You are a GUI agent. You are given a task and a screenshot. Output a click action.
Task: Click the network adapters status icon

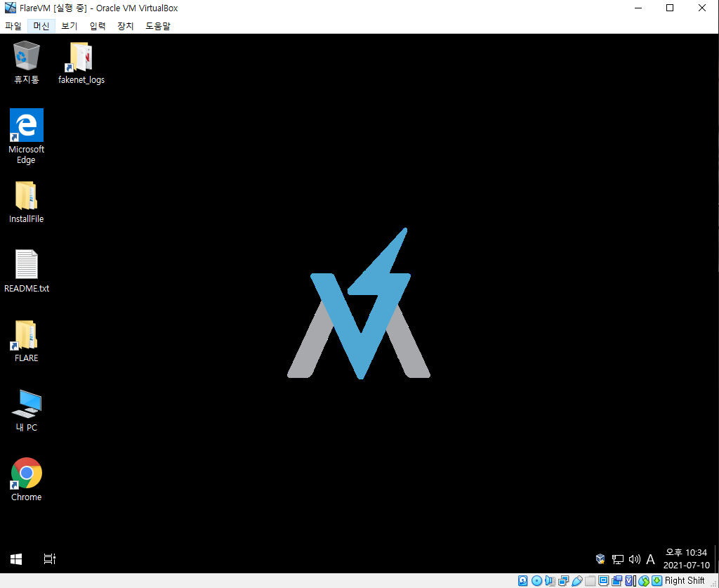(x=563, y=581)
